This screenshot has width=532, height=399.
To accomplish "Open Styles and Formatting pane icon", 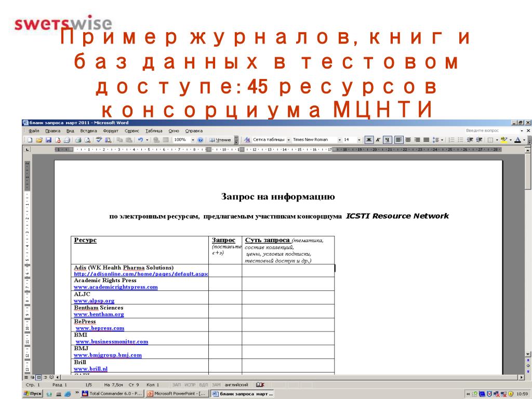I will (247, 140).
